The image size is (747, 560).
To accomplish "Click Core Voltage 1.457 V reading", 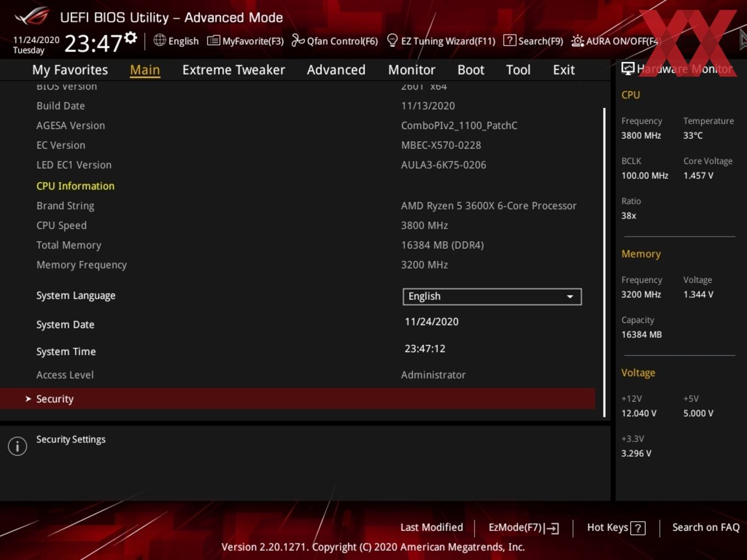I will click(x=698, y=176).
